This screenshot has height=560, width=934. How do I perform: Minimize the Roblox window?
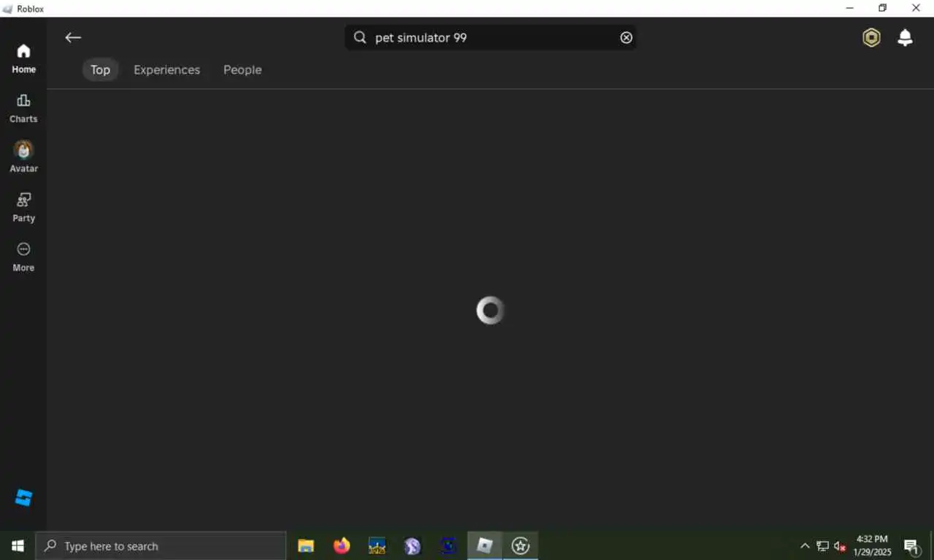pyautogui.click(x=849, y=8)
